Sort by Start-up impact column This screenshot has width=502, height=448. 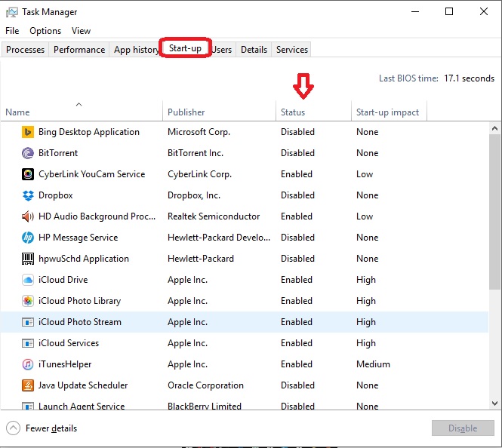click(387, 112)
